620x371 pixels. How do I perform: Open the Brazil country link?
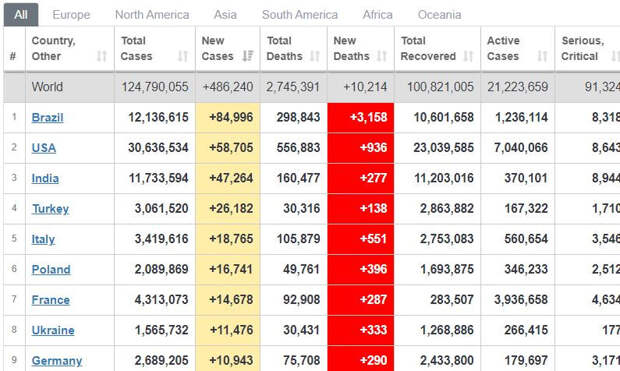(x=47, y=117)
